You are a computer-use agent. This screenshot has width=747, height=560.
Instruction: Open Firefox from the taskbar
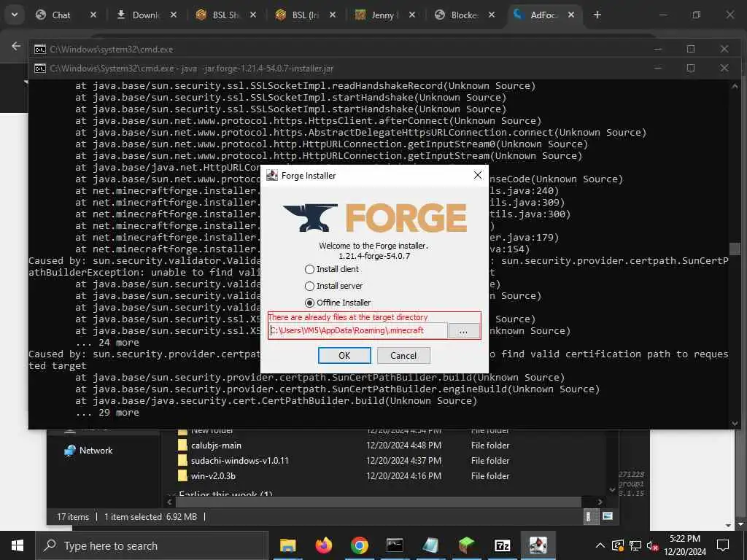tap(323, 545)
